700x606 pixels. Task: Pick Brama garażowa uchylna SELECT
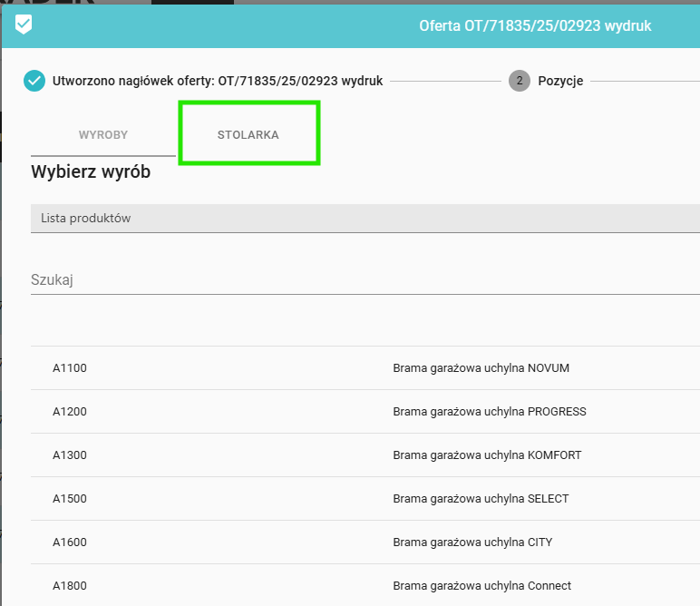481,499
